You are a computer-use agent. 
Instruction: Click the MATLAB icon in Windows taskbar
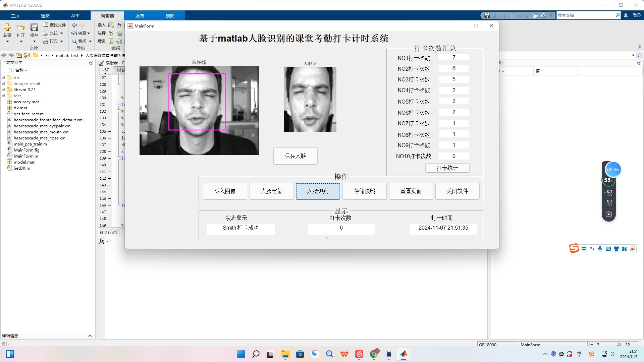point(404,354)
